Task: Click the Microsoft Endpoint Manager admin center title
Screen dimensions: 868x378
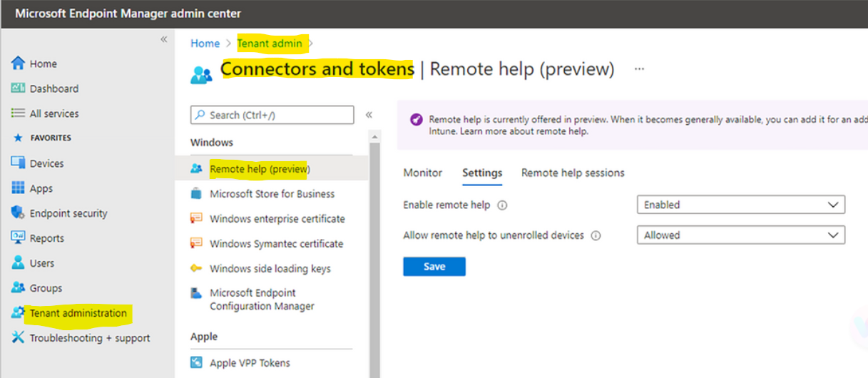Action: (x=128, y=14)
